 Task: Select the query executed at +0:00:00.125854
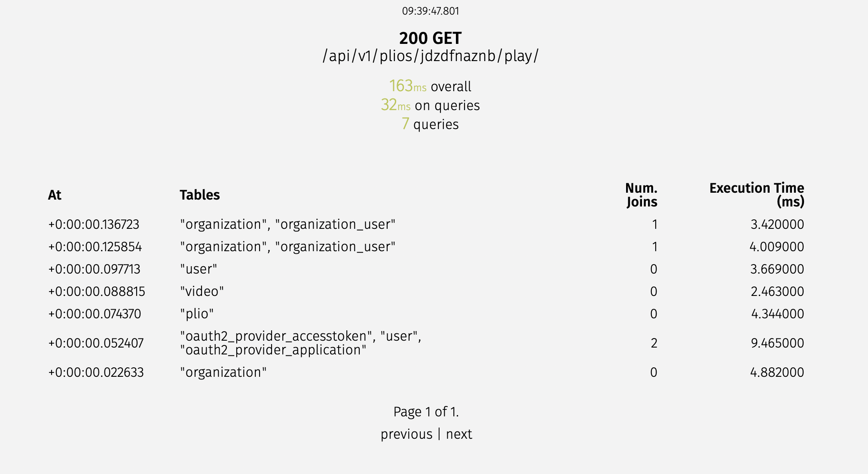[x=96, y=246]
